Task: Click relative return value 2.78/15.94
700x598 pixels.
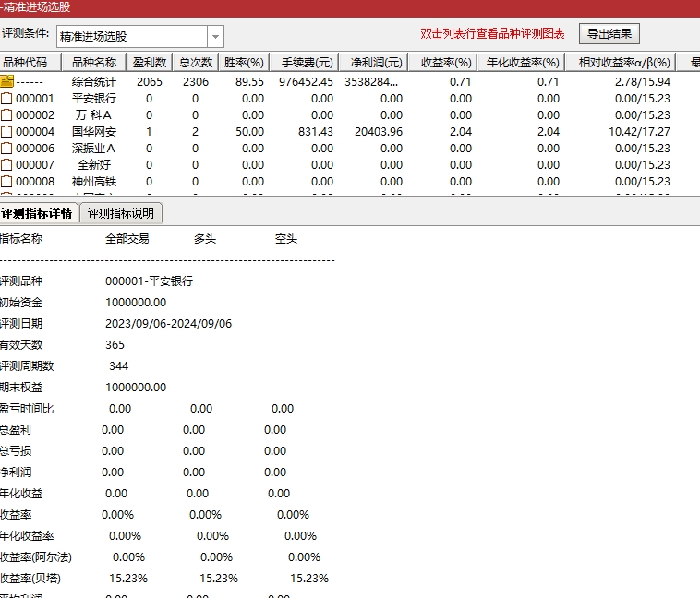Action: click(643, 81)
